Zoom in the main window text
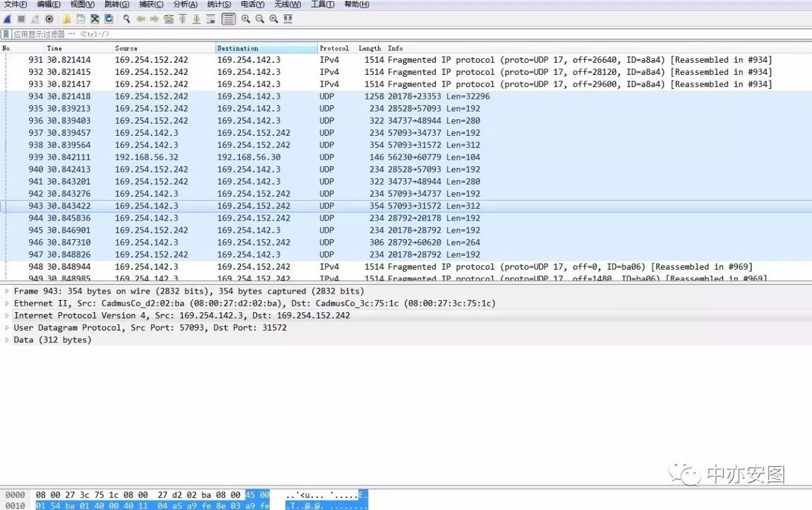812x510 pixels. point(246,19)
